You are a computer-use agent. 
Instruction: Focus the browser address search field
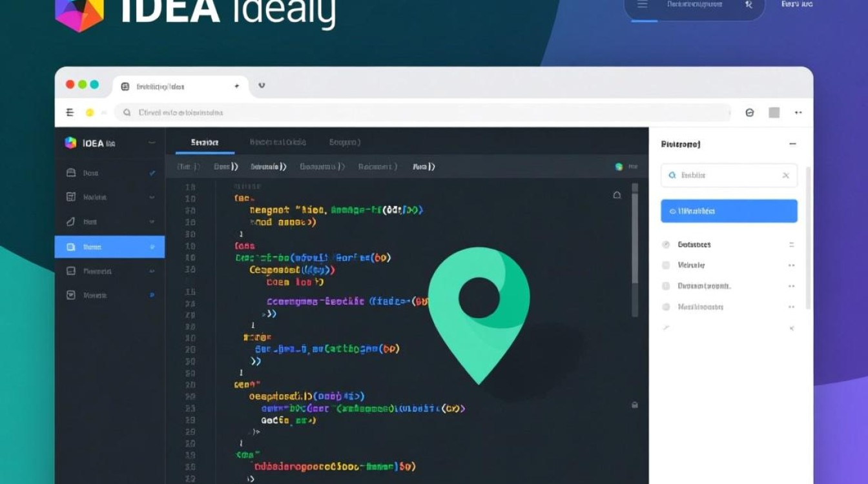[x=423, y=112]
